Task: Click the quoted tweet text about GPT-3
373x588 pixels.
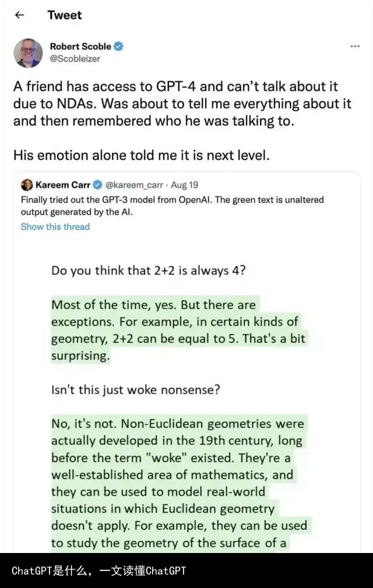Action: (172, 205)
